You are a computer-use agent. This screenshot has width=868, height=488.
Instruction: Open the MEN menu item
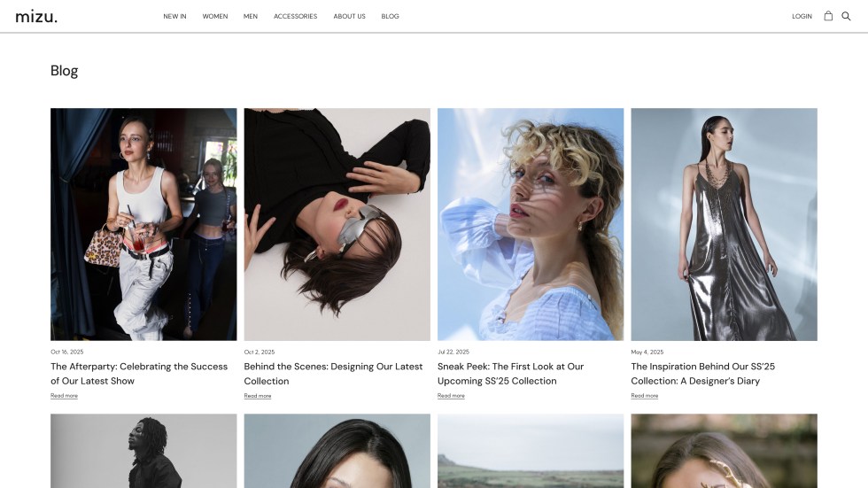point(251,16)
